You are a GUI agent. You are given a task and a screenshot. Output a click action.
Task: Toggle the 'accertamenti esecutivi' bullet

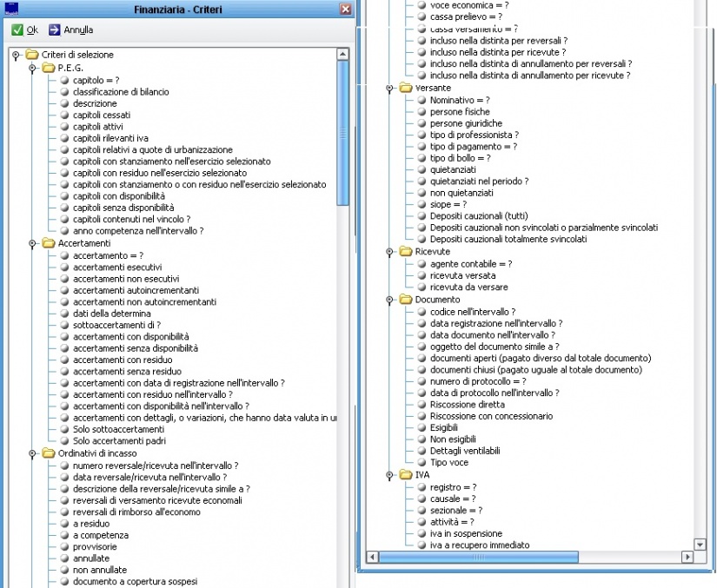click(64, 268)
